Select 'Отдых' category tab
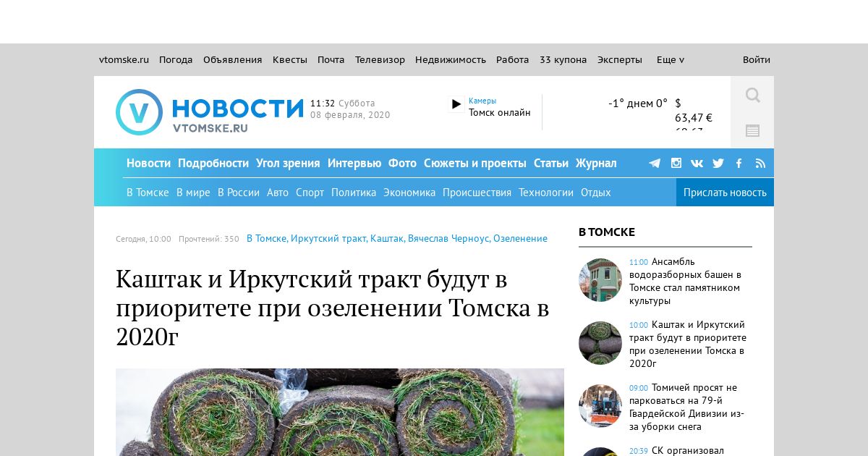Image resolution: width=868 pixels, height=456 pixels. tap(596, 193)
